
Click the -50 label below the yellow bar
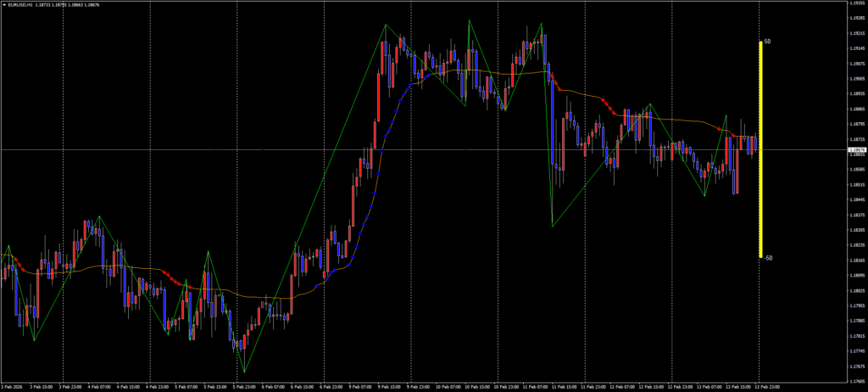click(x=768, y=258)
